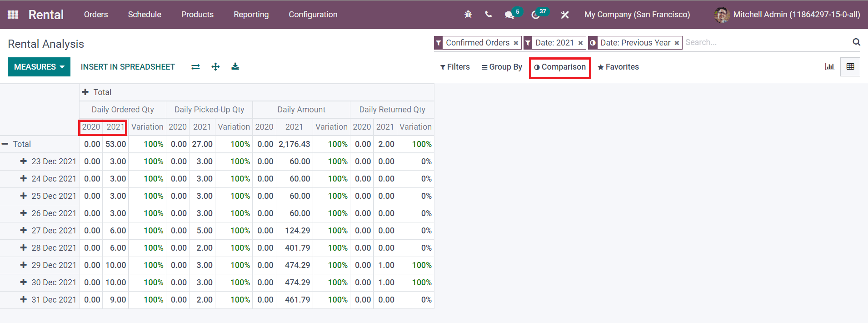Click the flip axis icon
Image resolution: width=868 pixels, height=323 pixels.
tap(195, 67)
